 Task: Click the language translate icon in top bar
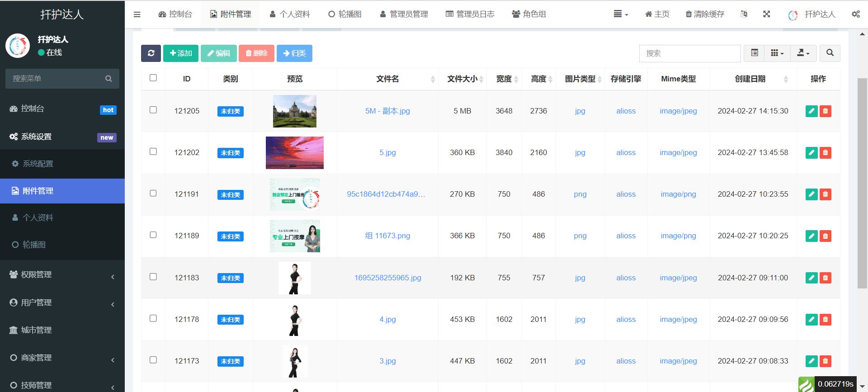744,14
